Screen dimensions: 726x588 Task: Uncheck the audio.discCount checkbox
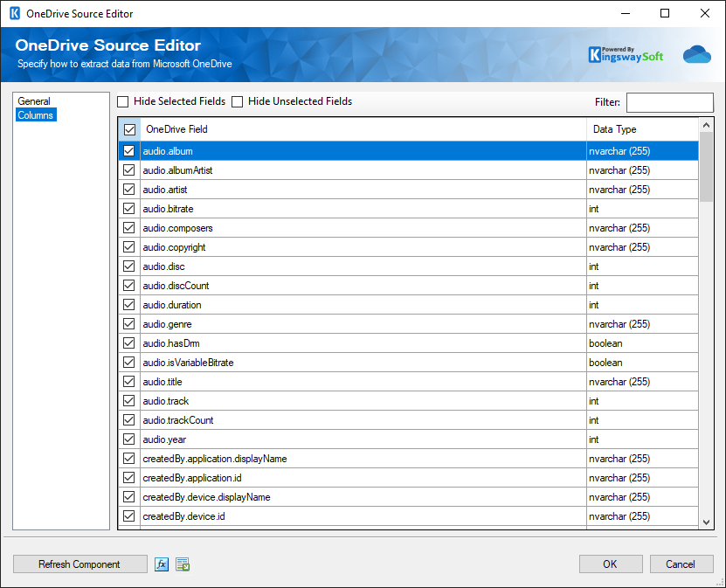[129, 286]
